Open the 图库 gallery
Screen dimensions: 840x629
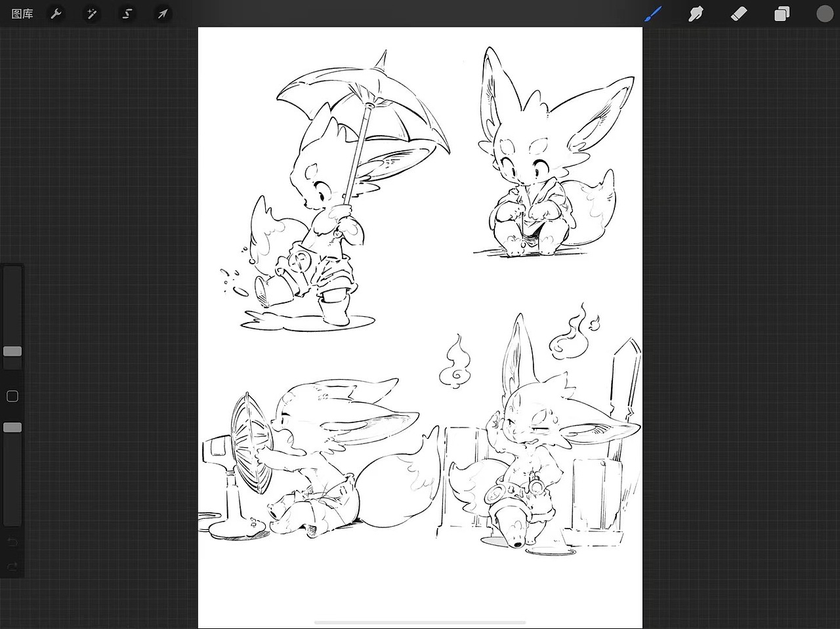coord(22,14)
